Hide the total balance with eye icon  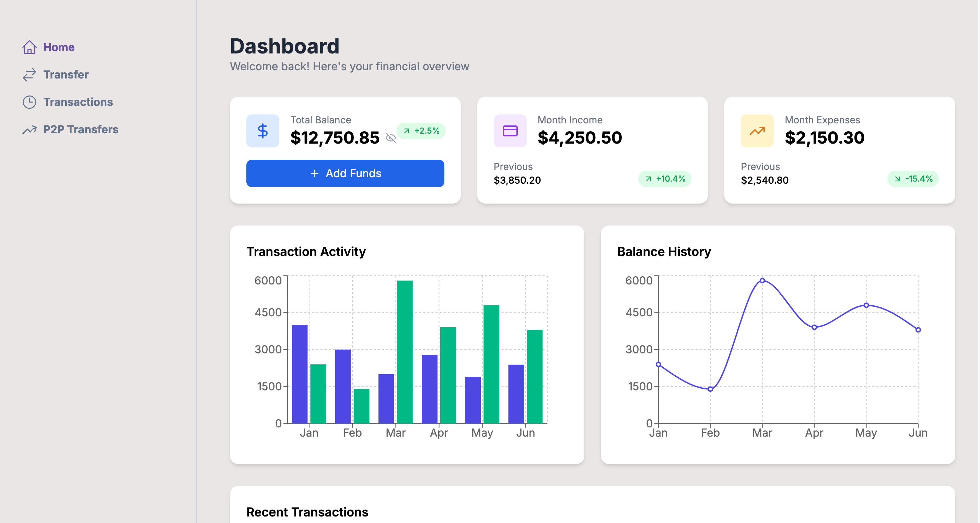point(391,137)
